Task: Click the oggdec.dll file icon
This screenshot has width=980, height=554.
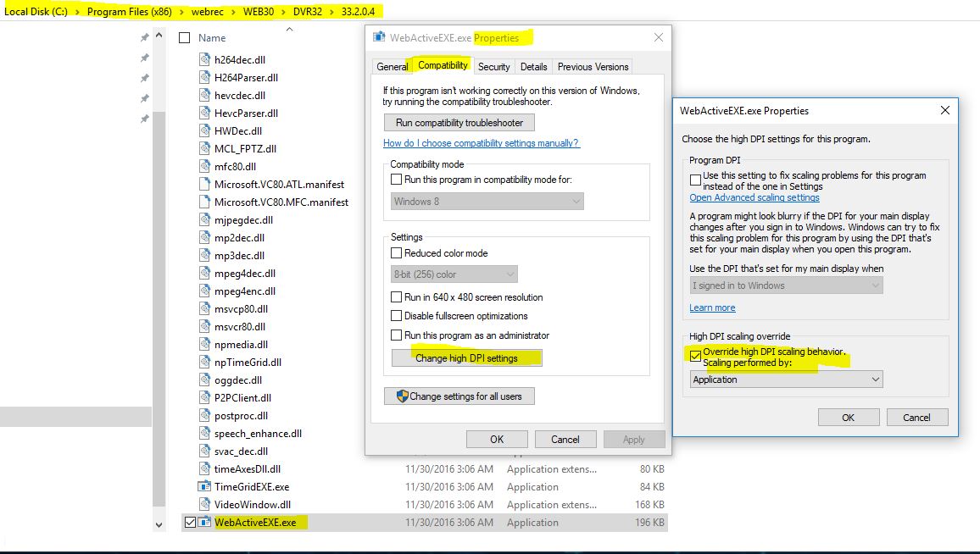Action: [x=204, y=379]
